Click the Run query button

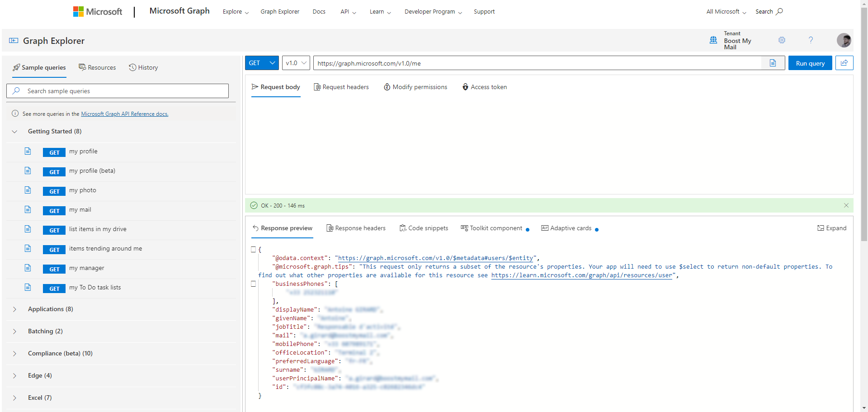pyautogui.click(x=810, y=63)
